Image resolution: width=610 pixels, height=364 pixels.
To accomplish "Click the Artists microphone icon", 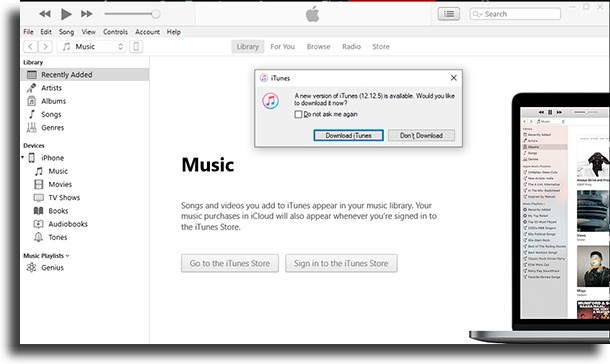I will click(x=32, y=88).
